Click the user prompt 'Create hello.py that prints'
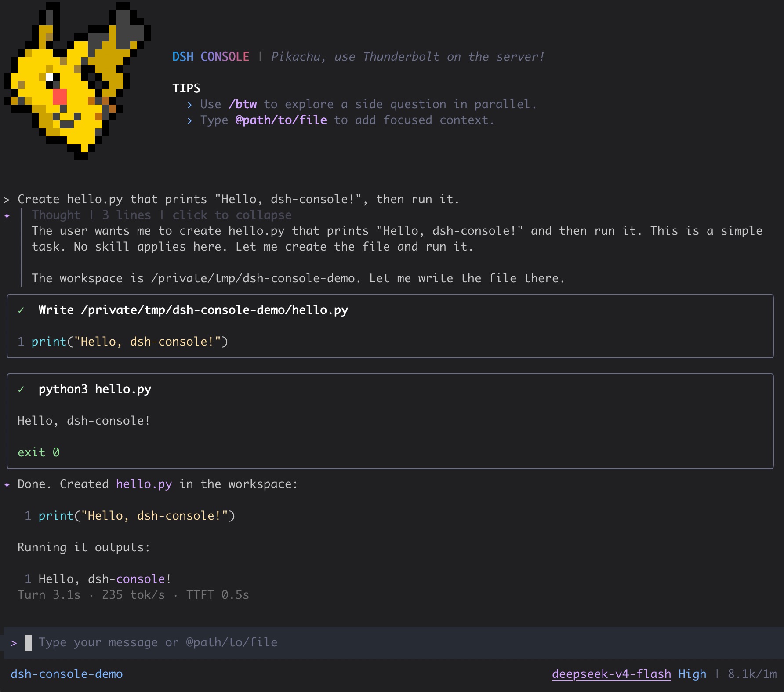Screen dimensions: 784x692 [x=238, y=199]
